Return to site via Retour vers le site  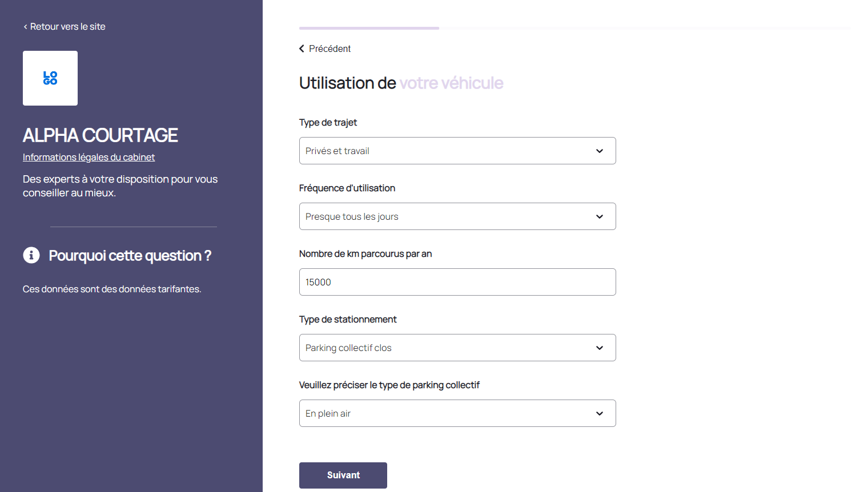[67, 27]
